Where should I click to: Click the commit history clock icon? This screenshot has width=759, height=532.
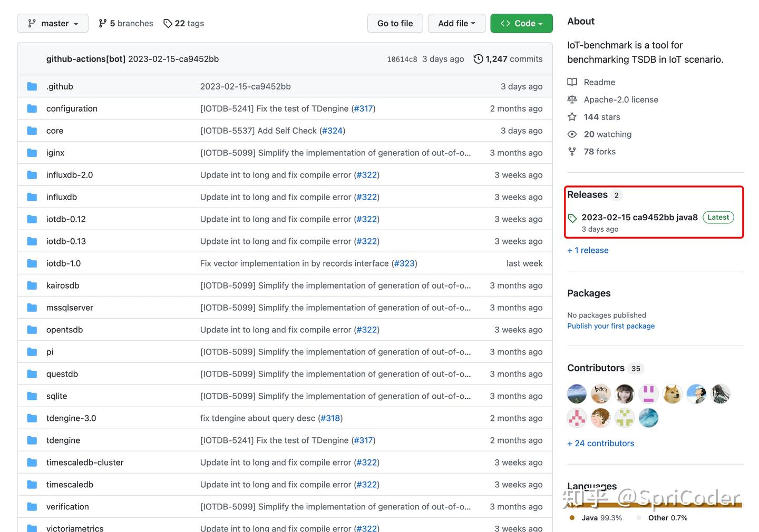(478, 59)
